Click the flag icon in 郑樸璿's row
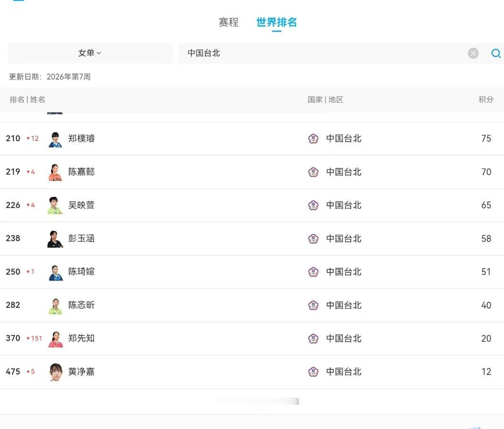The width and height of the screenshot is (504, 429). [x=313, y=139]
